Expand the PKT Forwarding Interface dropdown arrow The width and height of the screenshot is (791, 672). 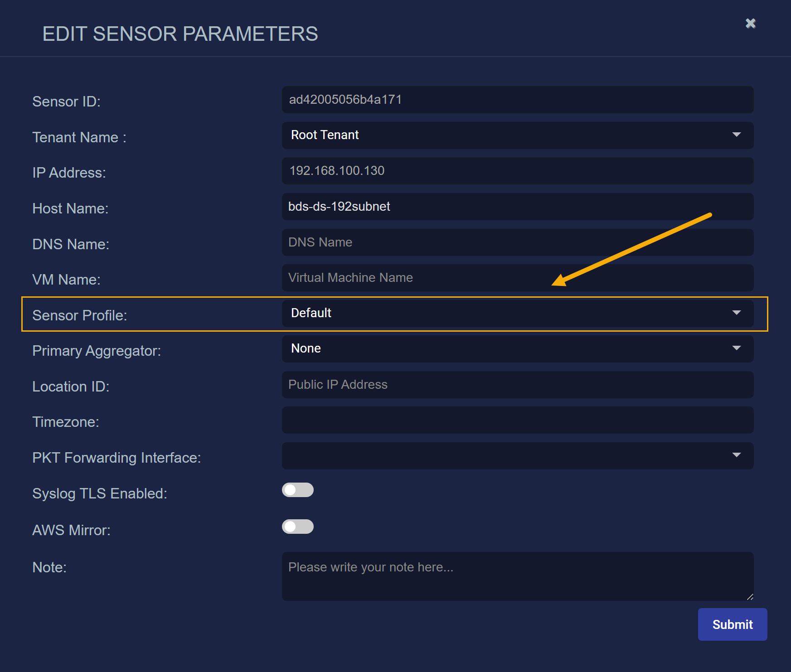tap(737, 455)
